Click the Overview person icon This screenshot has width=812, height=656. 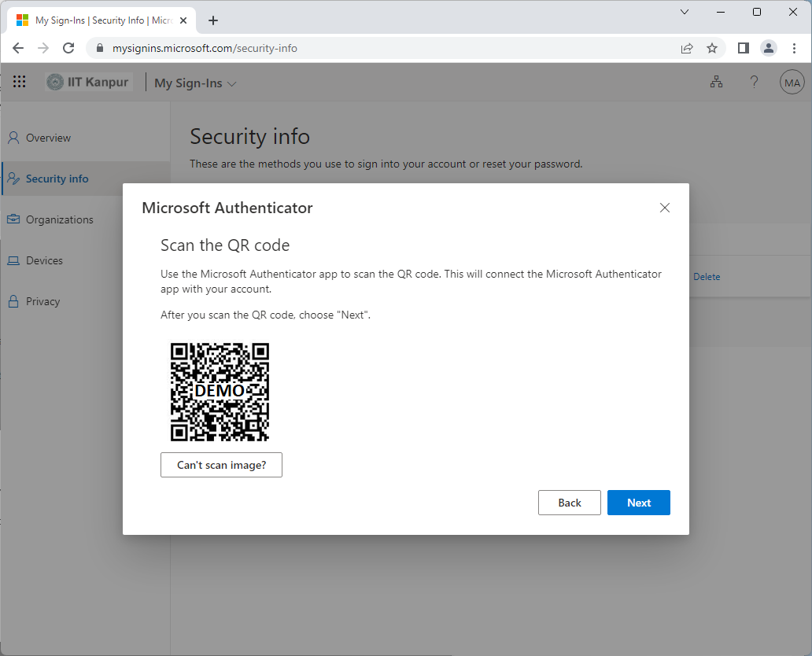click(13, 138)
